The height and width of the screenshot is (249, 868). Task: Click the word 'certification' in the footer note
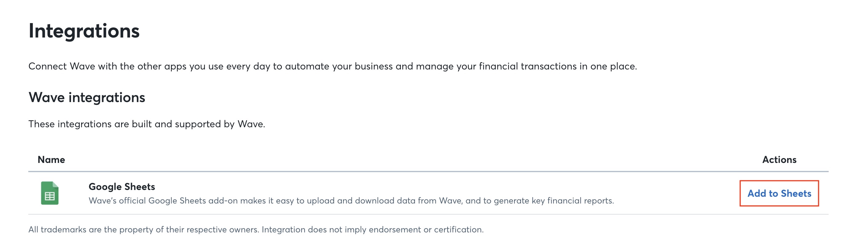point(458,230)
